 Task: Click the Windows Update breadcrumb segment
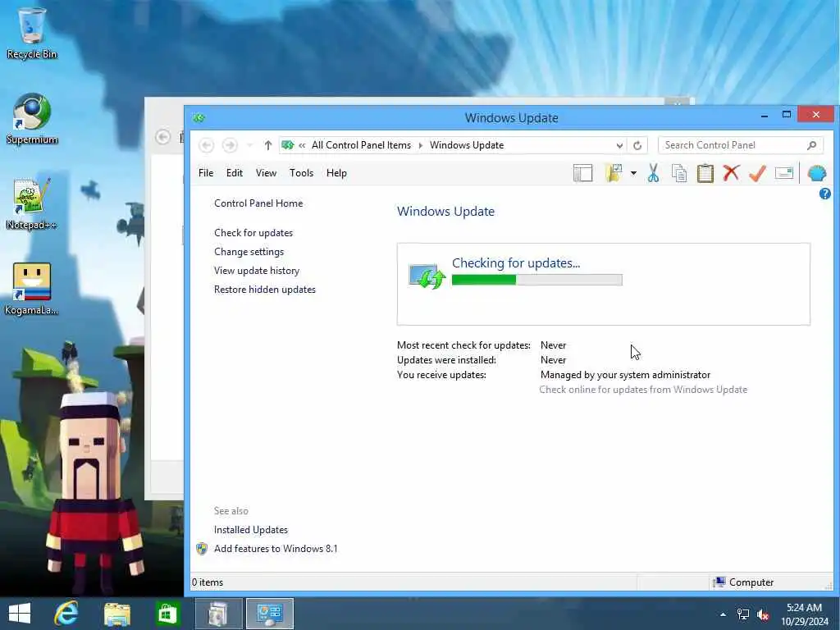click(x=467, y=145)
